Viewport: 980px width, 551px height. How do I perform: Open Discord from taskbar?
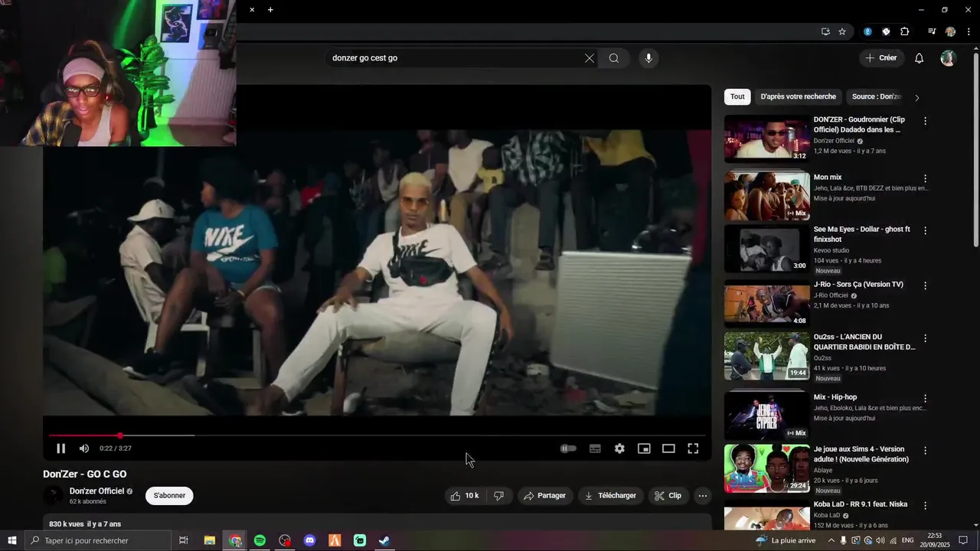tap(310, 540)
